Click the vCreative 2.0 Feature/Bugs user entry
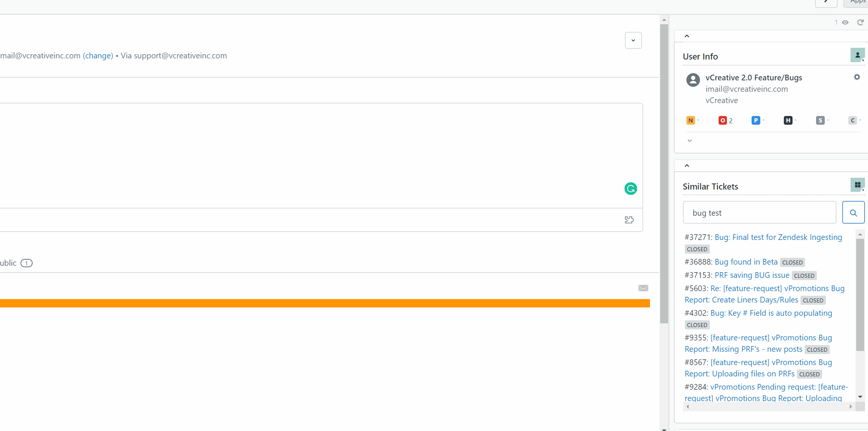The width and height of the screenshot is (868, 431). click(x=754, y=77)
